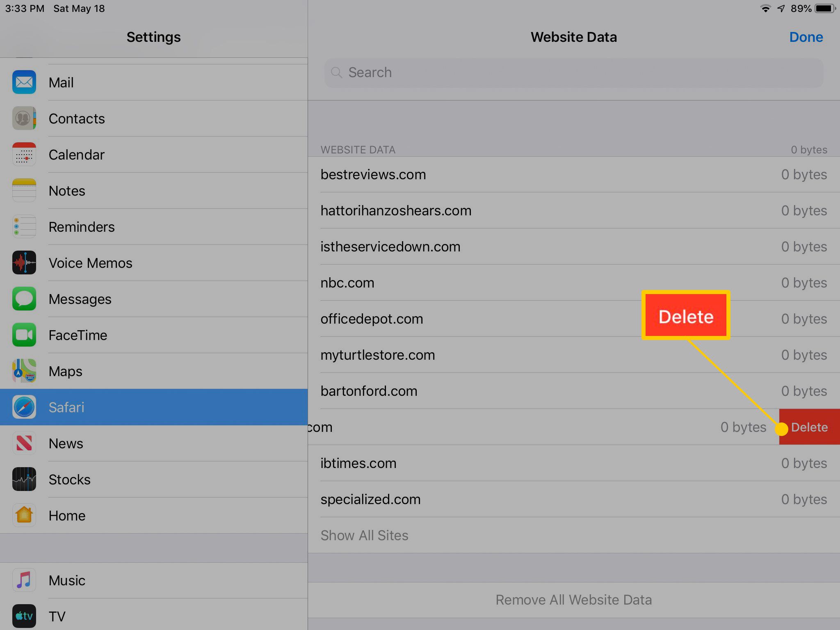Viewport: 840px width, 630px height.
Task: Tap the Reminders icon
Action: (24, 227)
